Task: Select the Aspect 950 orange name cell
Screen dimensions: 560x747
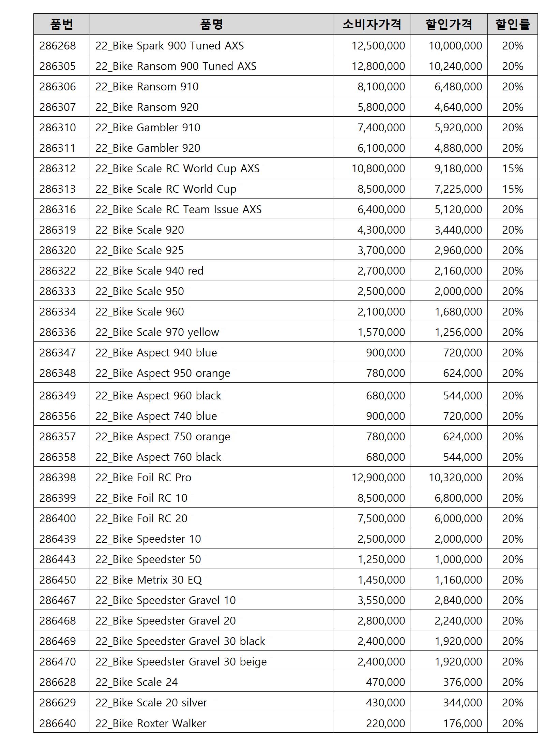Action: (163, 373)
